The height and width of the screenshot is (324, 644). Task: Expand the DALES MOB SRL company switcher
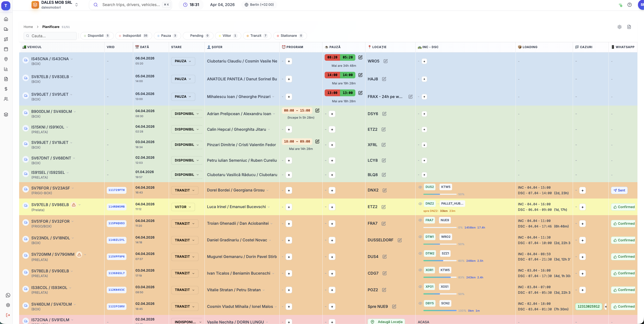(x=77, y=5)
